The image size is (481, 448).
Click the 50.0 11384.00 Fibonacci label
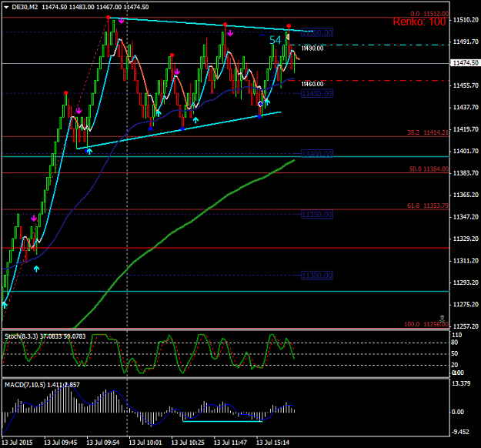coord(429,169)
